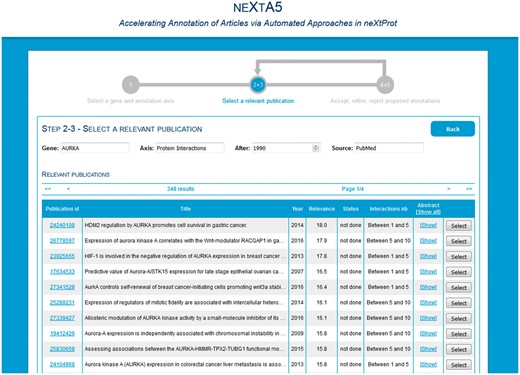Image resolution: width=520 pixels, height=375 pixels.
Task: Select the 2007 Aurora-A/STK15 ovarian publication
Action: click(459, 272)
